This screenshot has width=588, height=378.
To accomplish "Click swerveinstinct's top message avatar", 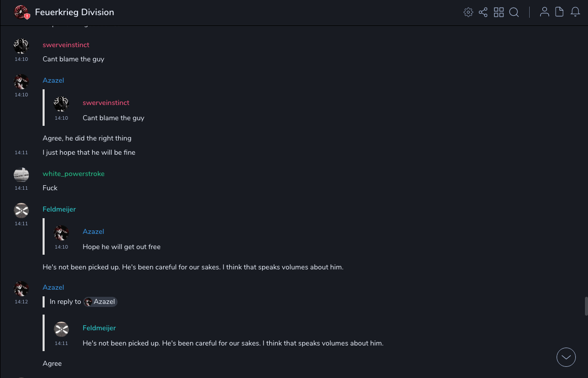I will 21,46.
